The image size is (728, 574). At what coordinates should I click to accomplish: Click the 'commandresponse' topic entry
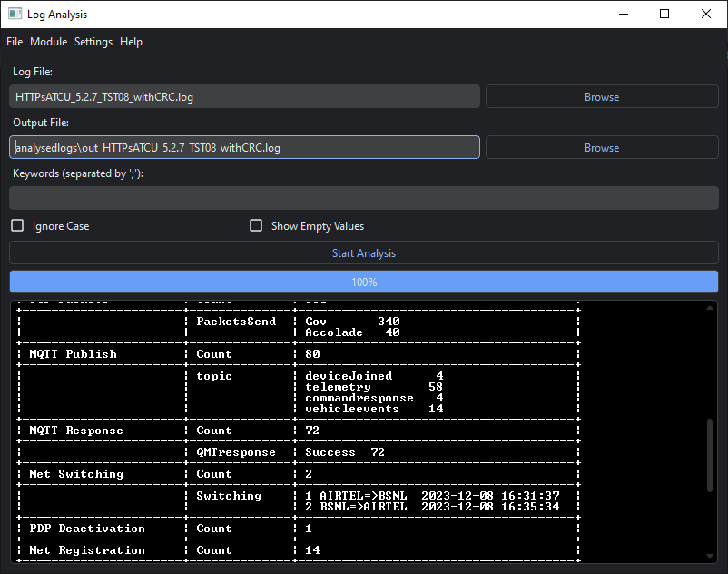pyautogui.click(x=359, y=398)
